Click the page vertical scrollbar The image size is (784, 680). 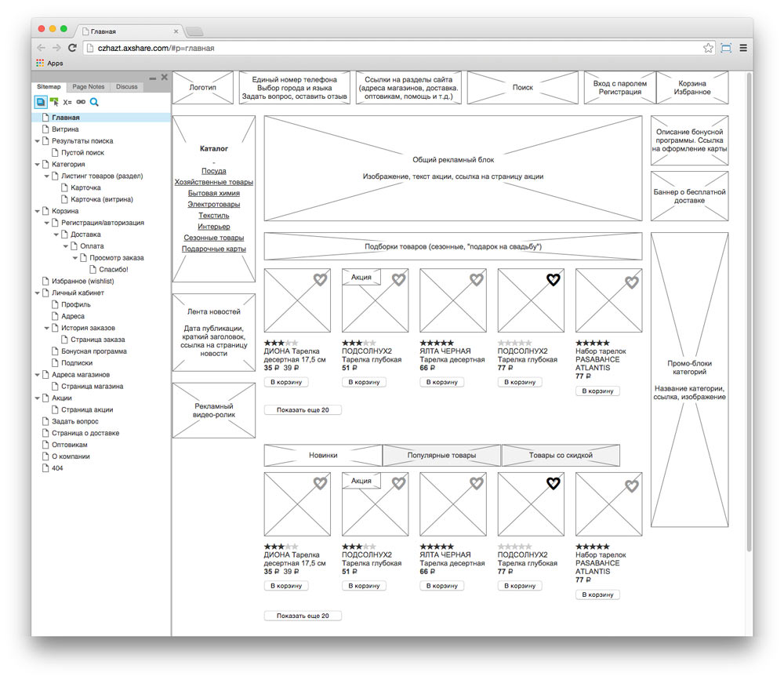click(x=748, y=314)
